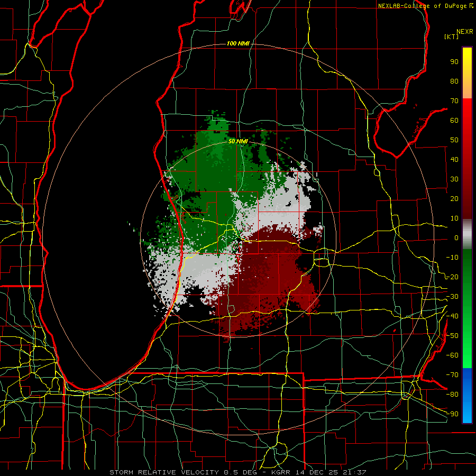Image resolution: width=476 pixels, height=476 pixels.
Task: Click the -30 value on the velocity scale
Action: pos(452,297)
